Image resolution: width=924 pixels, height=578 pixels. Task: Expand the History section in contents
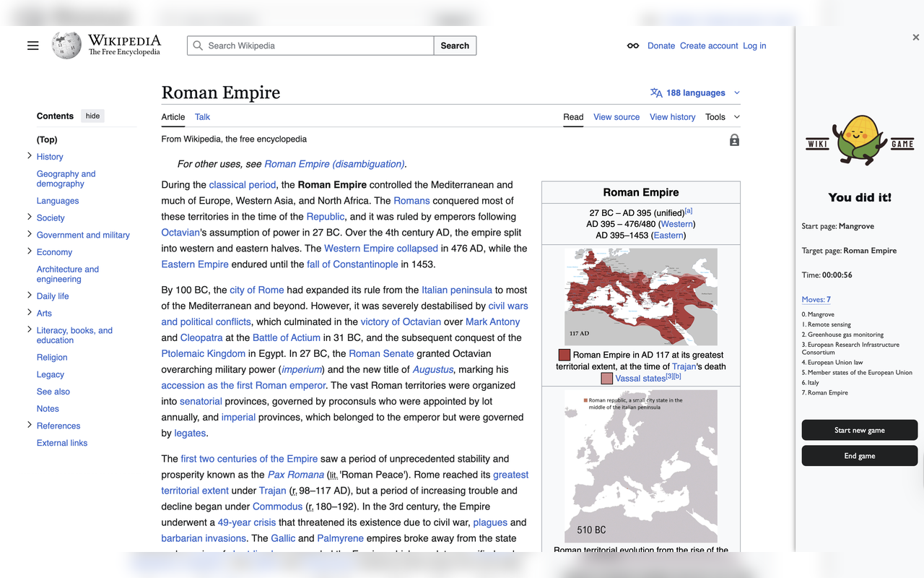click(30, 156)
